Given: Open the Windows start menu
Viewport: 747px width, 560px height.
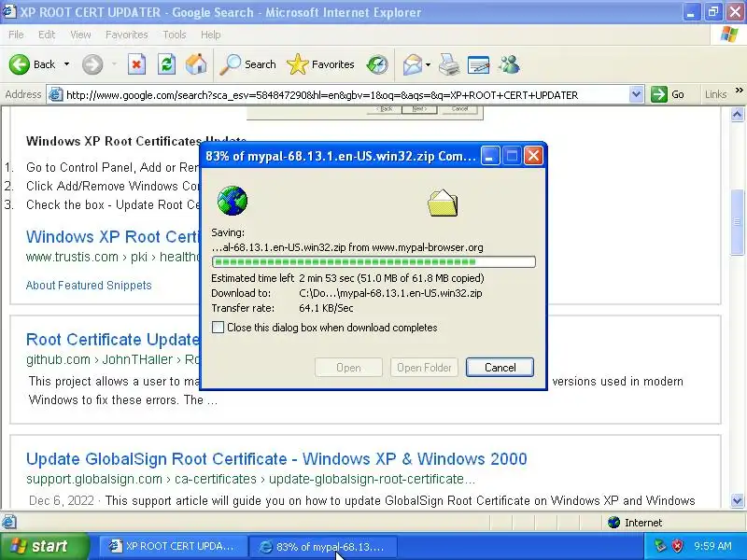Looking at the screenshot, I should click(44, 546).
